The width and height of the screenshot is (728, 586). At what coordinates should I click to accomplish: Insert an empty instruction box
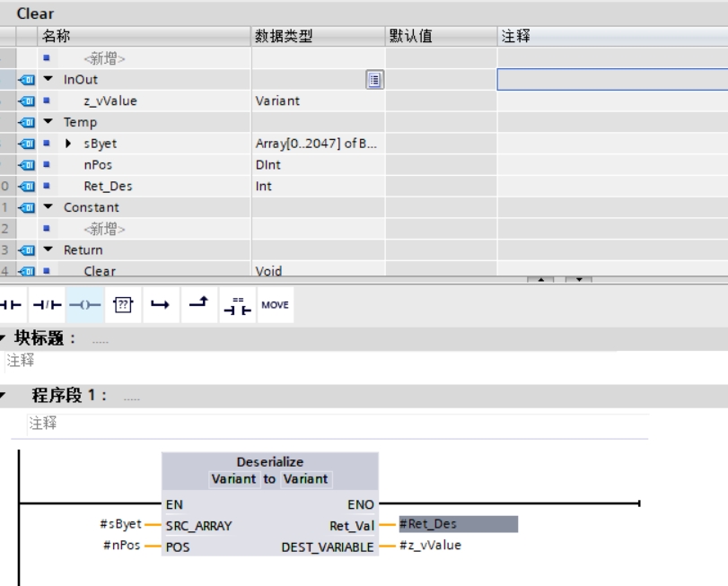click(123, 305)
